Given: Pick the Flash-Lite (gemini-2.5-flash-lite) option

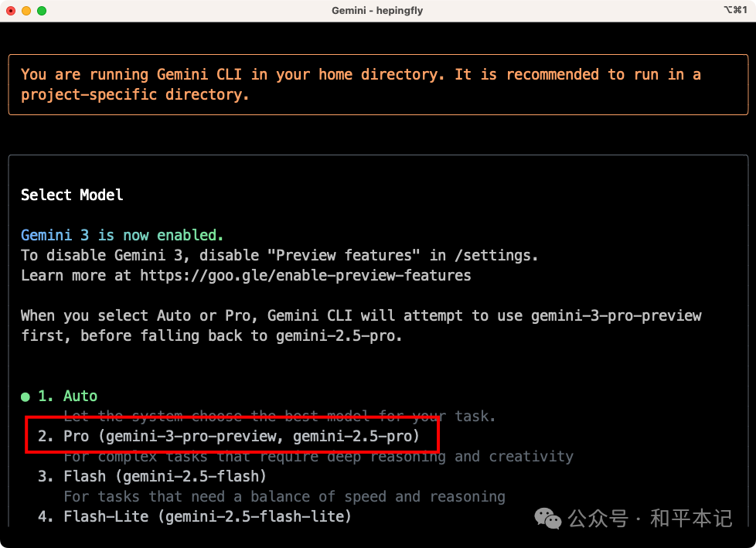Looking at the screenshot, I should tap(207, 516).
